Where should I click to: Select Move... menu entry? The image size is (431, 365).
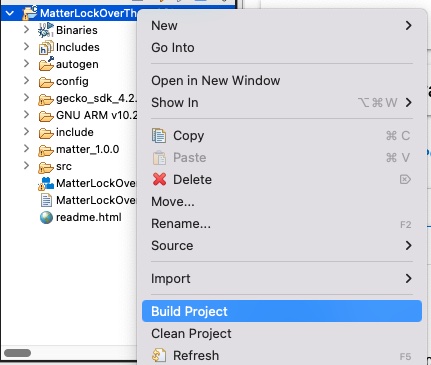(282, 202)
